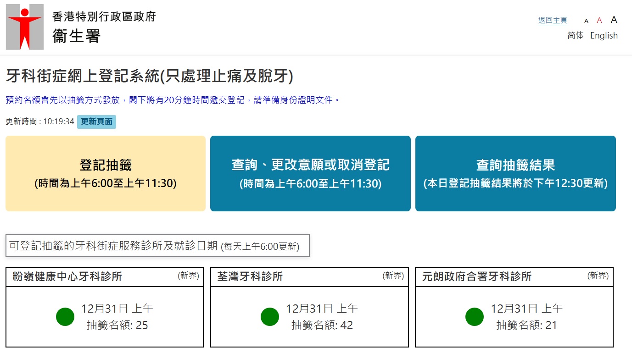Click green status dot for 元朗政府合署牙科診所

coord(475,317)
